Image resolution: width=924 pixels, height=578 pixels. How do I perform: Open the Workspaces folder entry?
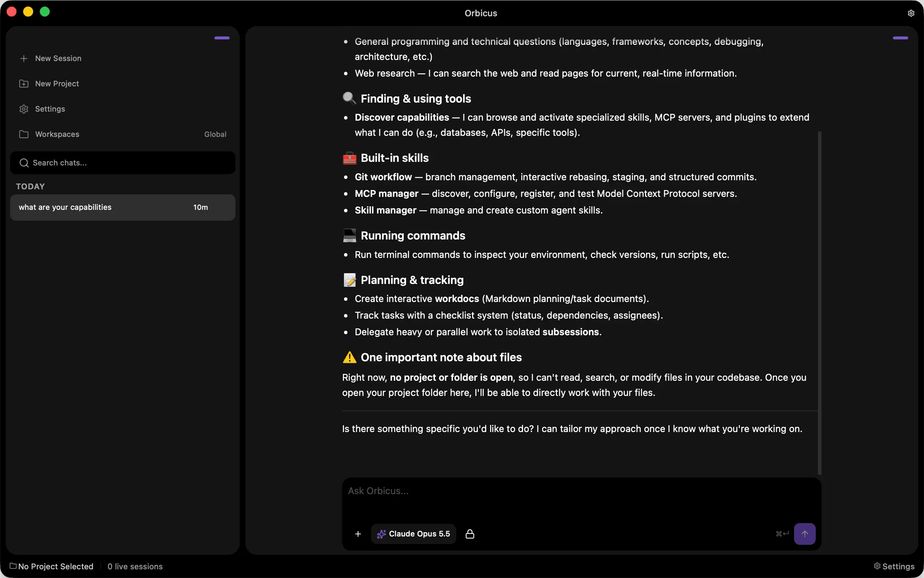(122, 134)
